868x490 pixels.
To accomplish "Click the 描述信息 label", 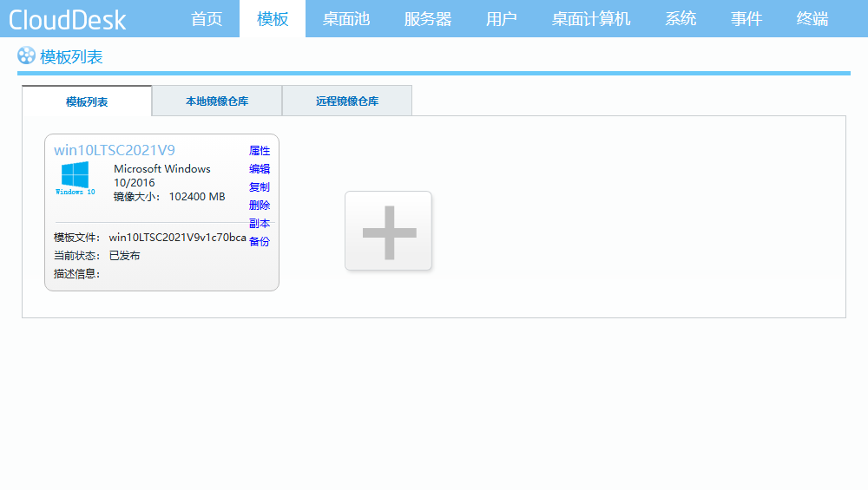I will point(77,274).
